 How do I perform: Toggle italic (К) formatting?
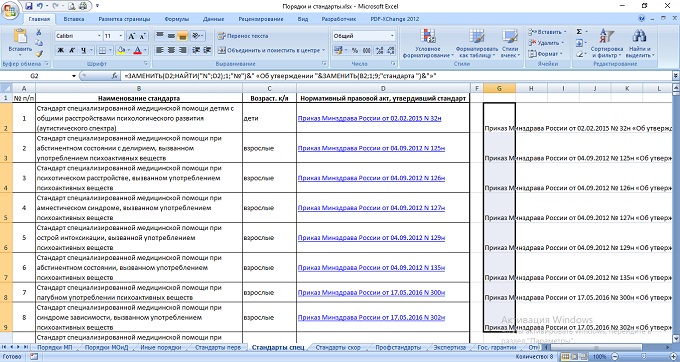click(72, 50)
